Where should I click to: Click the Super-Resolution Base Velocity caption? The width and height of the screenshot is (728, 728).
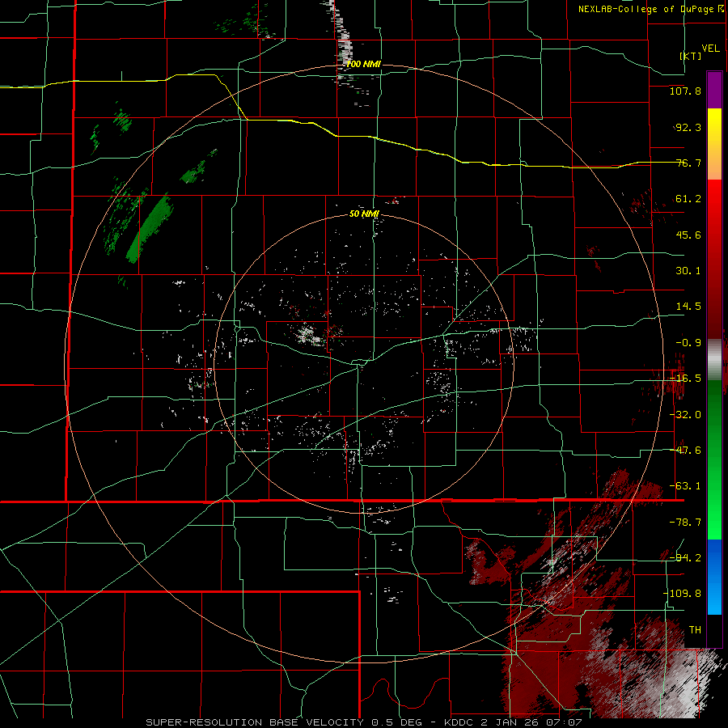point(364,722)
